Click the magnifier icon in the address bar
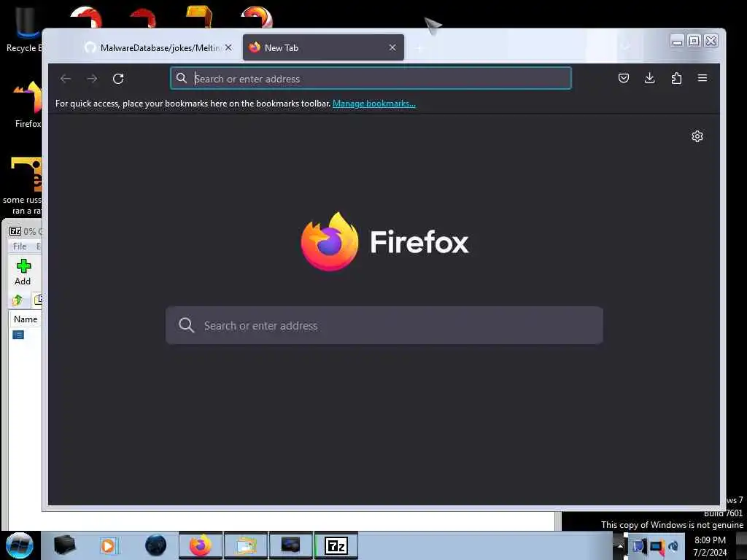Image resolution: width=747 pixels, height=560 pixels. coord(182,78)
